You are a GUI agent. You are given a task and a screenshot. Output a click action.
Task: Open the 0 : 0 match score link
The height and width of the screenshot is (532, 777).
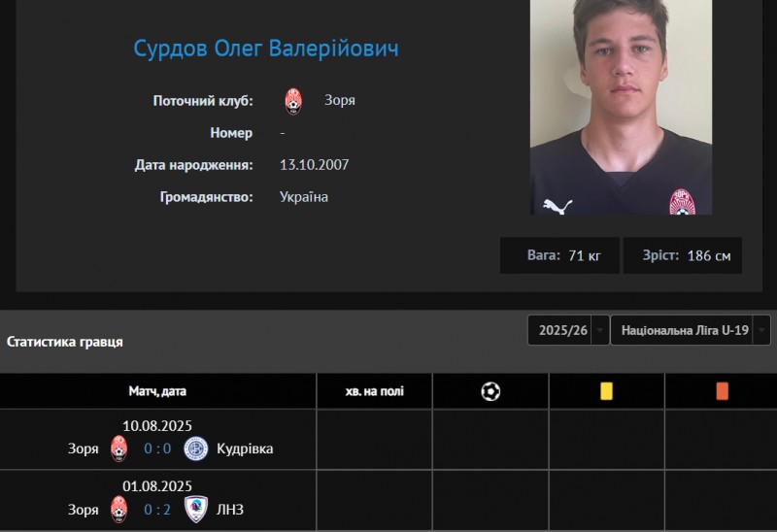pos(157,449)
